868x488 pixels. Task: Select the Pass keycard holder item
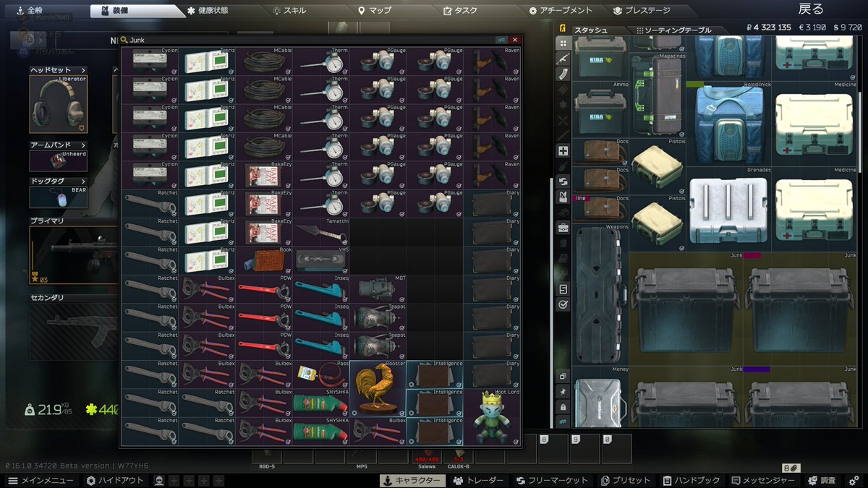pos(321,374)
